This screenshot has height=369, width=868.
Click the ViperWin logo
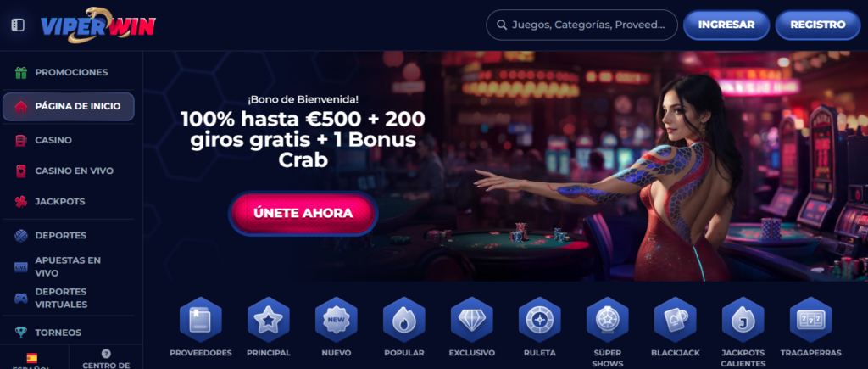coord(98,25)
